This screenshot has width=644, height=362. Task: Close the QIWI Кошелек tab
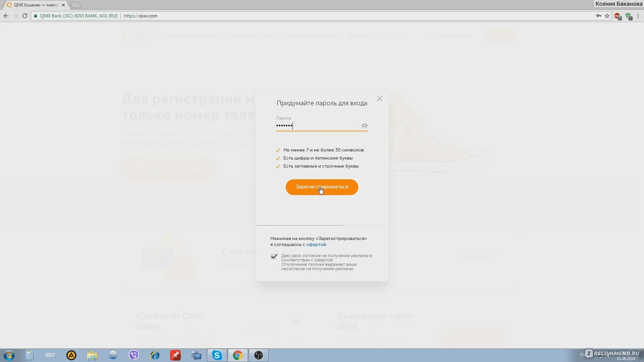pyautogui.click(x=63, y=5)
